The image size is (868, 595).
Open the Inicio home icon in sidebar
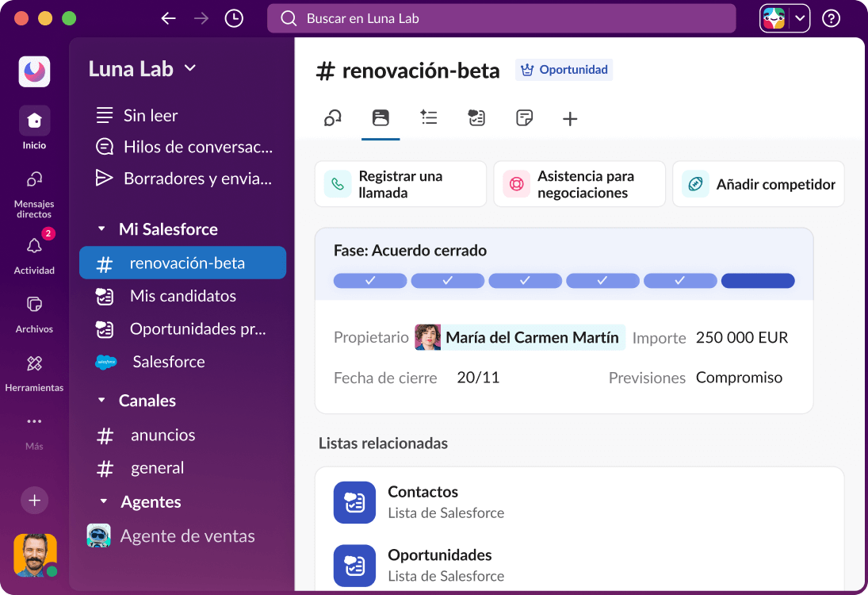[34, 121]
